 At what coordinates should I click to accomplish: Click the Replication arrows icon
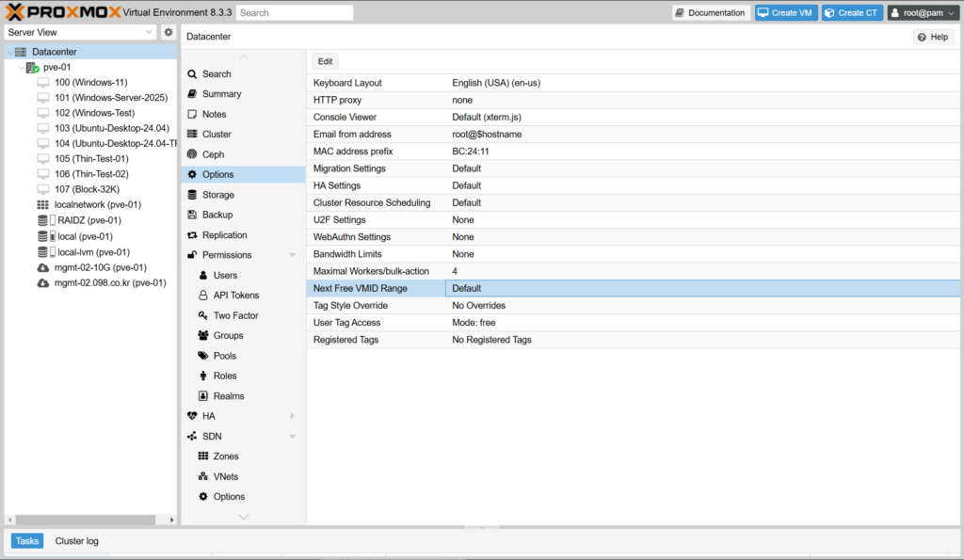tap(192, 235)
